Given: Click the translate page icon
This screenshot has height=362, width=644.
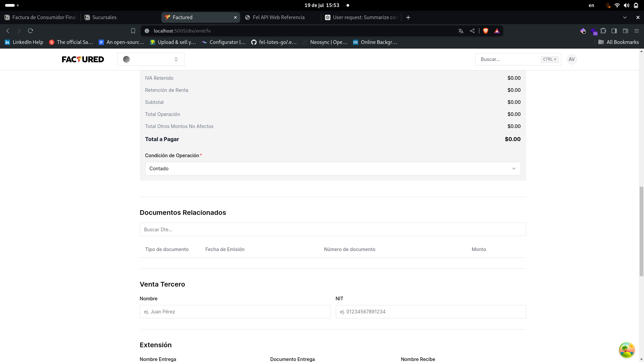Looking at the screenshot, I should (461, 31).
